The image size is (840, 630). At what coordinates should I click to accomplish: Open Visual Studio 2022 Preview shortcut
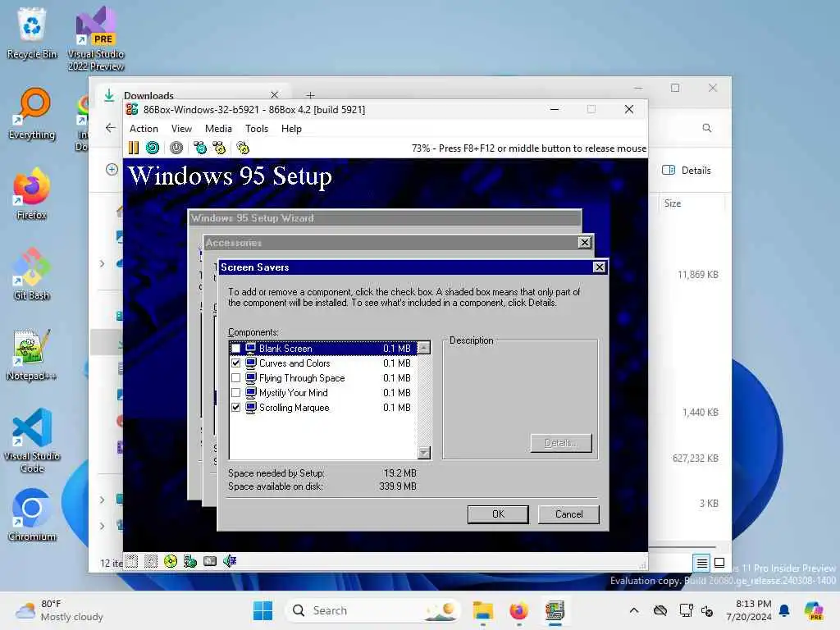(96, 39)
